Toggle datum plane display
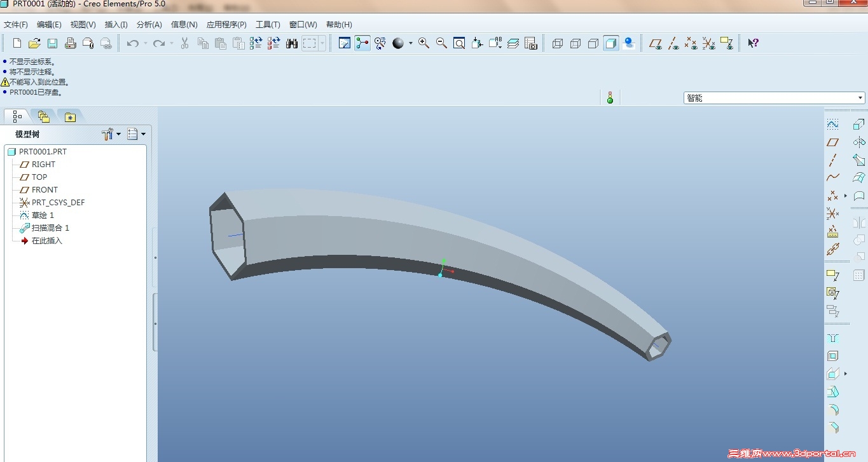Screen dimensions: 868x462 tap(655, 43)
